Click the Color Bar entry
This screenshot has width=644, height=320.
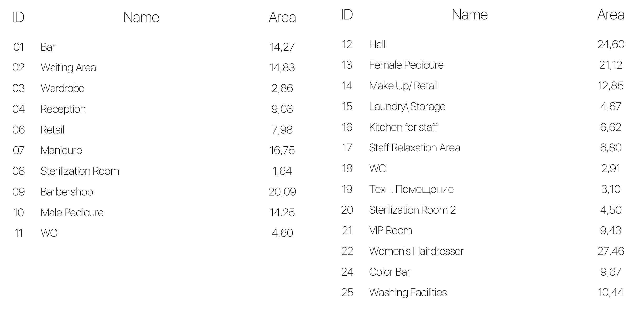click(389, 272)
